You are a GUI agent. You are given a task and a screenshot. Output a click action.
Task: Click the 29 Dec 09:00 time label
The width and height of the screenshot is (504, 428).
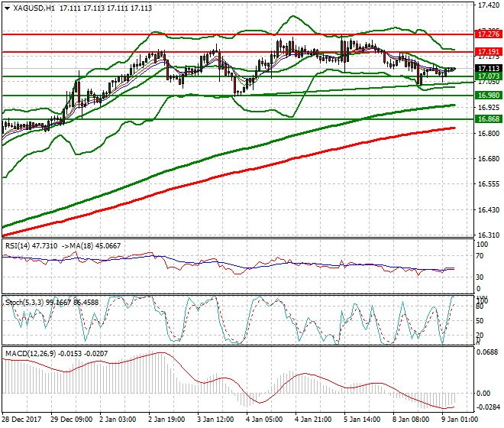coord(71,420)
